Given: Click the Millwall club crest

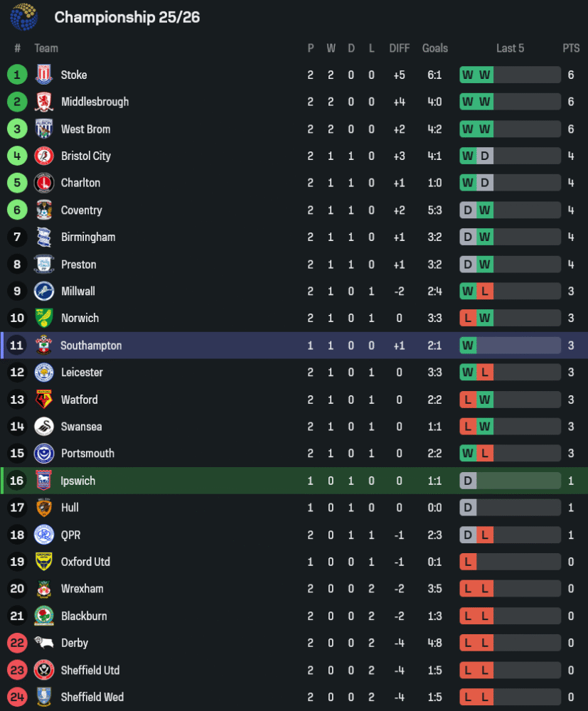Looking at the screenshot, I should pyautogui.click(x=44, y=292).
